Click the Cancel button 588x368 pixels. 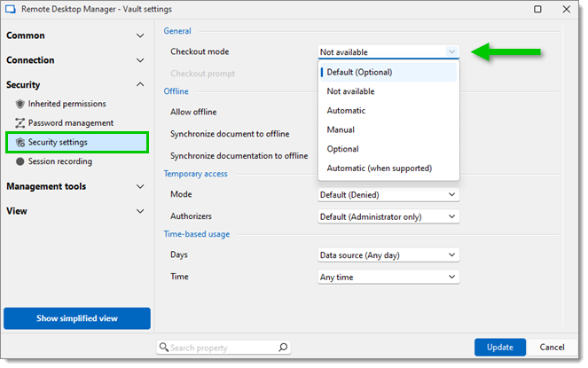click(x=552, y=348)
